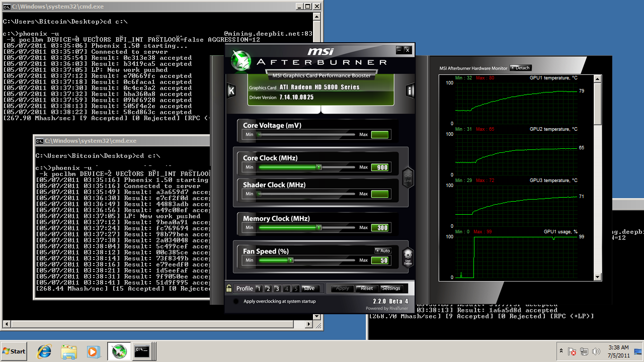The image size is (644, 362).
Task: Click the Core Clock slider handle
Action: pos(319,167)
